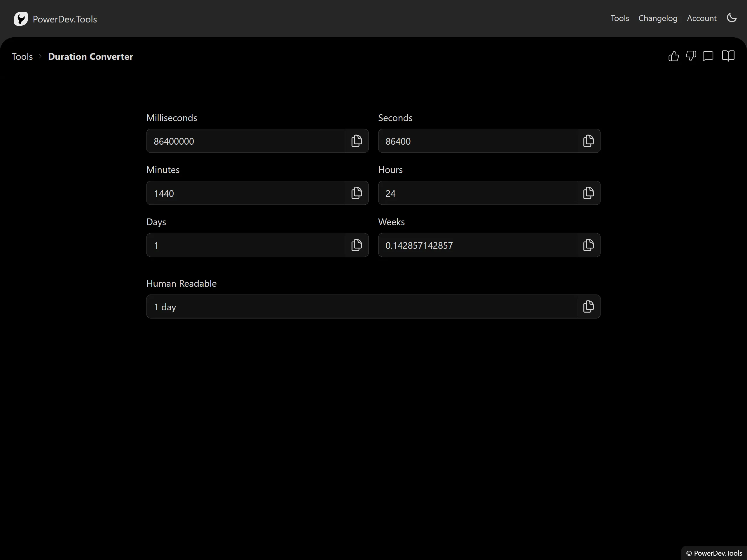This screenshot has width=747, height=560.
Task: Open the Changelog page
Action: pos(658,18)
